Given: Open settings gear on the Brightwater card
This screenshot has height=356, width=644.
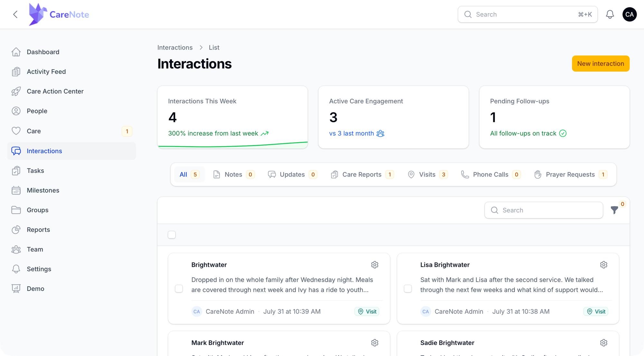Looking at the screenshot, I should coord(375,265).
